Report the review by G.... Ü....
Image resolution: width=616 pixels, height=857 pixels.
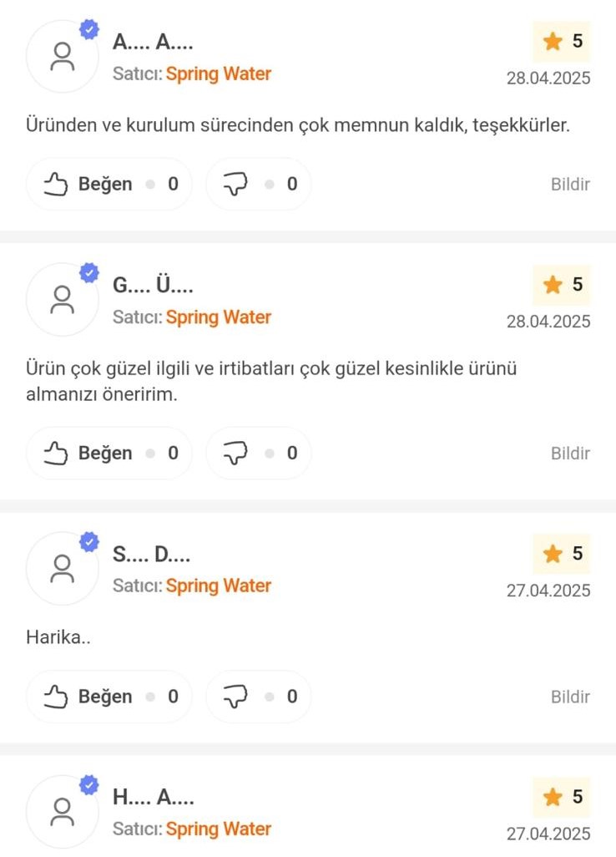click(x=570, y=453)
